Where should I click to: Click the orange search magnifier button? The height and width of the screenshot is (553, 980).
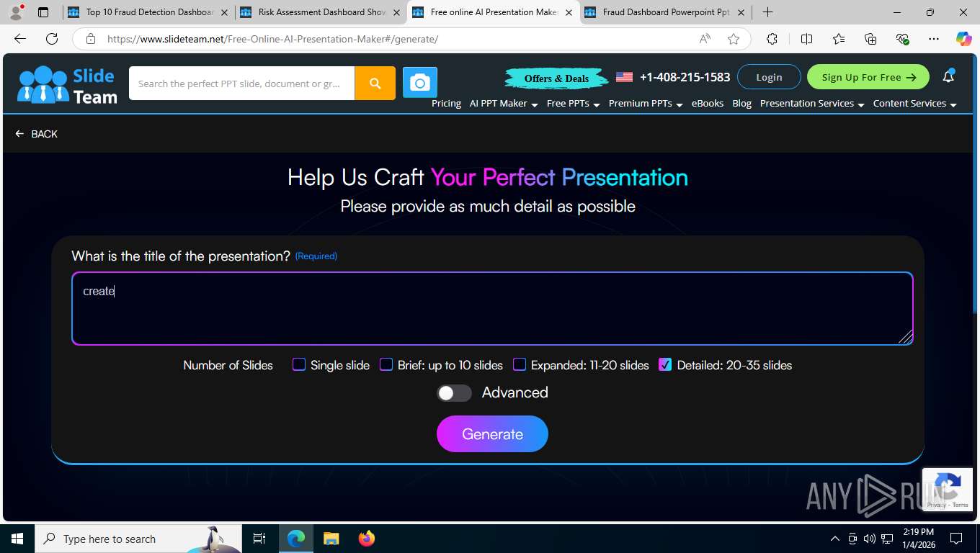(375, 84)
